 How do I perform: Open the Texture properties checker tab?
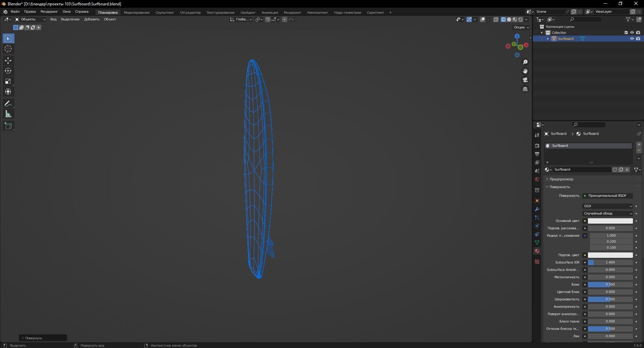(537, 262)
